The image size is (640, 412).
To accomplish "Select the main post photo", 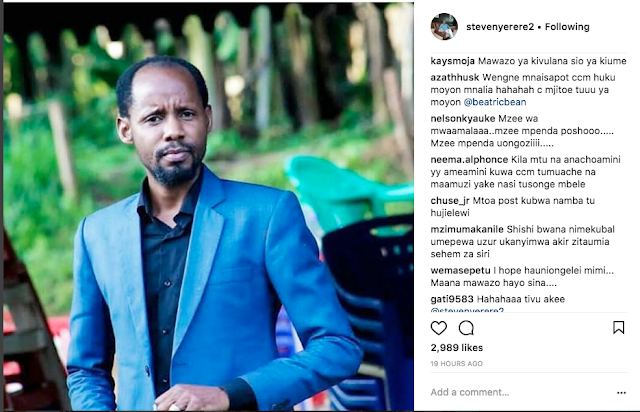I will tap(208, 206).
